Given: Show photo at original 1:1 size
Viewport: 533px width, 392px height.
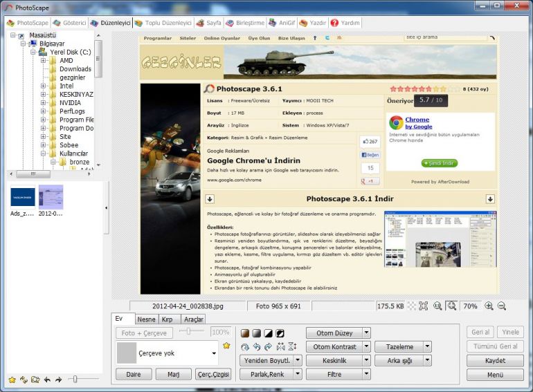Looking at the screenshot, I should point(437,306).
